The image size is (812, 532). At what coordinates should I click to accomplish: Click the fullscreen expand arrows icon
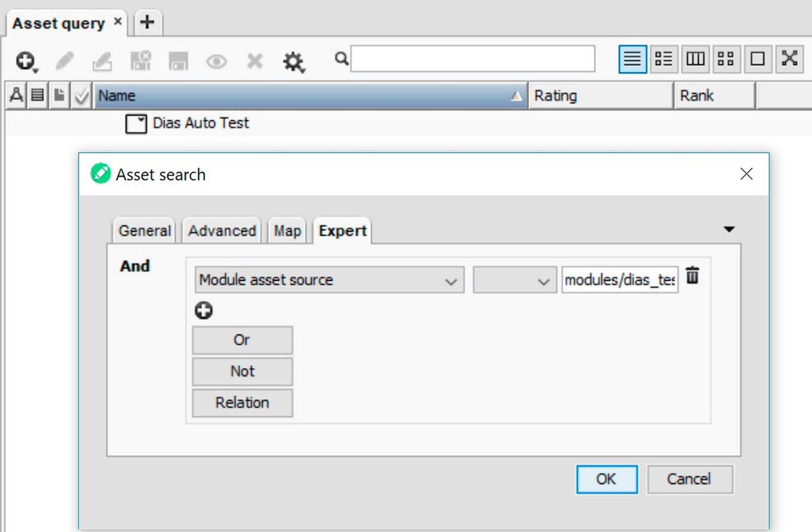click(x=789, y=59)
